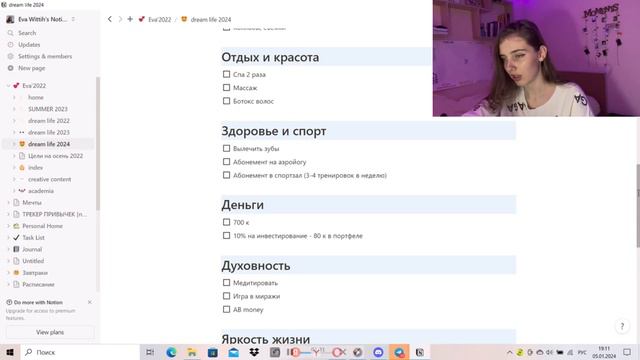Open File Explorer from taskbar
This screenshot has width=640, height=360.
192,352
